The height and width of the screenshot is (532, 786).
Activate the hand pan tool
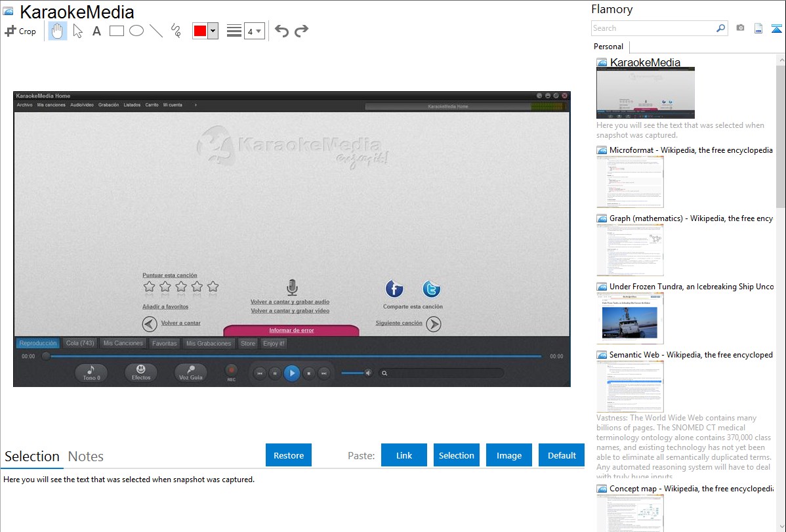click(57, 31)
